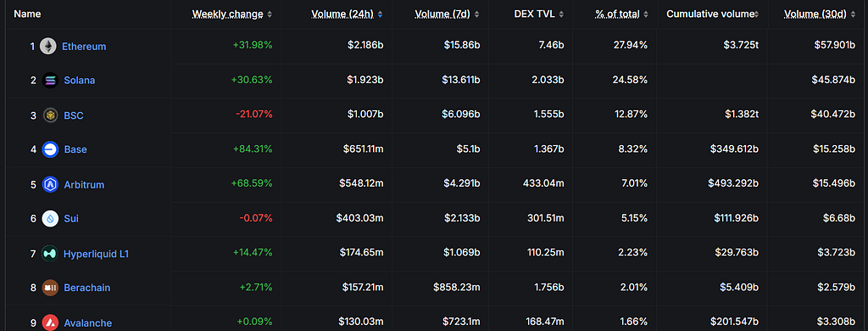Click the Volume (24h) header label
This screenshot has width=868, height=331.
point(342,14)
